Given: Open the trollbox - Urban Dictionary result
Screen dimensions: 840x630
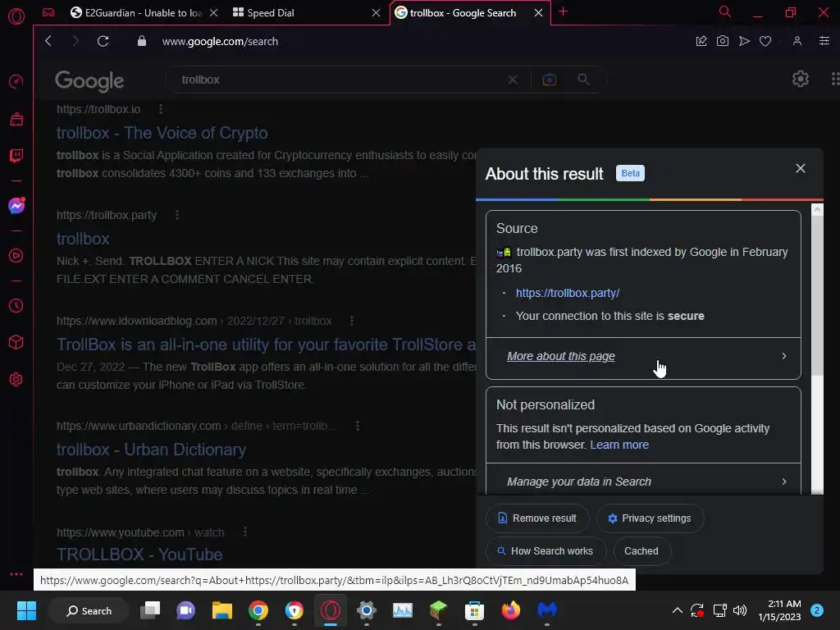Looking at the screenshot, I should coord(152,450).
